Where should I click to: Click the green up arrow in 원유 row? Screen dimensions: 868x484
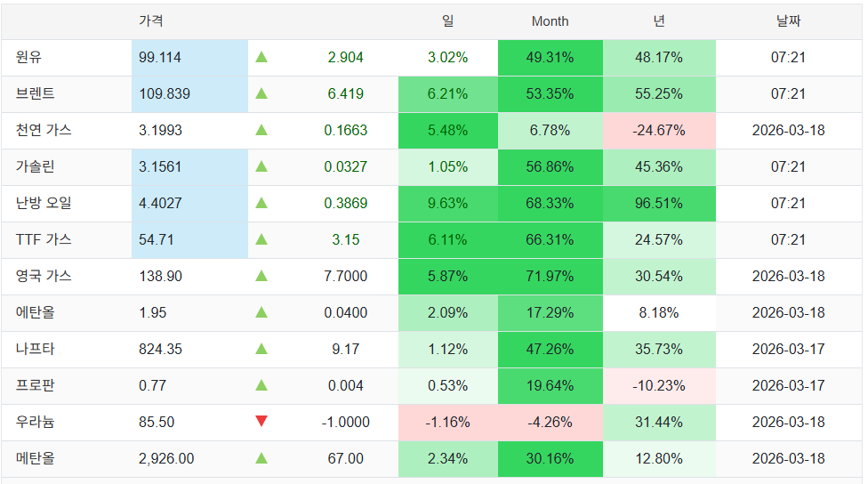click(261, 58)
